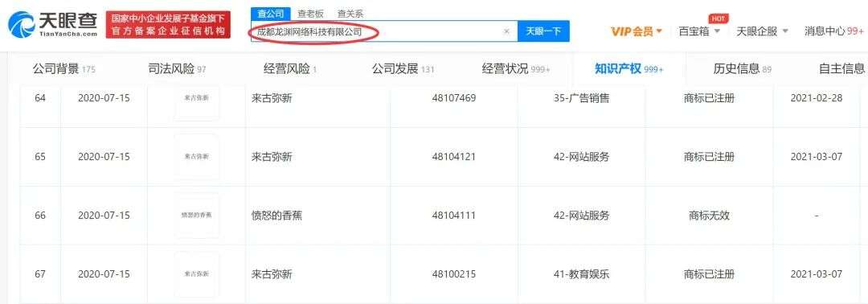868x304 pixels.
Task: Switch to the 自主信息 tab
Action: click(841, 68)
